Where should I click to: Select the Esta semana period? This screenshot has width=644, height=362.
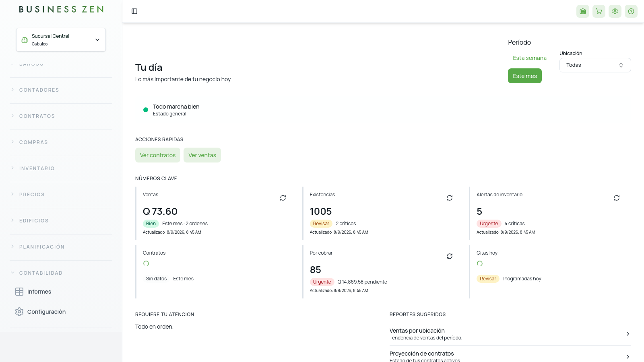tap(529, 58)
